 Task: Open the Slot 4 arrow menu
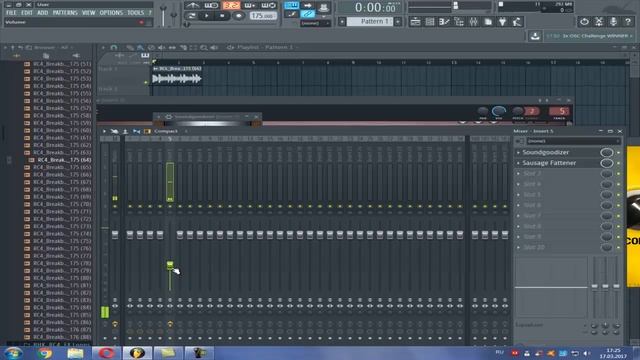click(x=518, y=184)
